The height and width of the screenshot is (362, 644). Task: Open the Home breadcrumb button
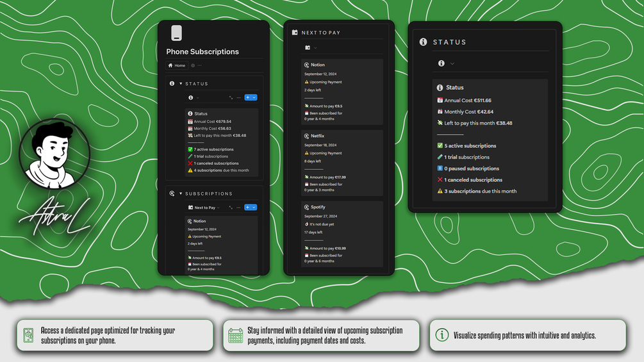177,65
